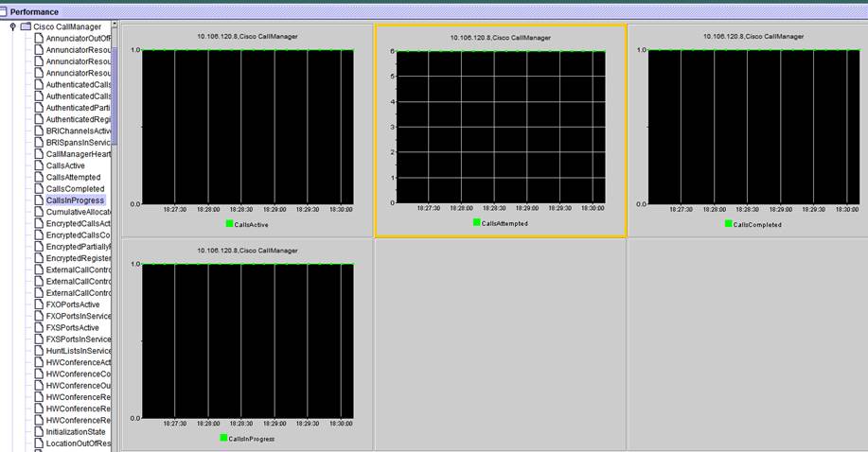
Task: Click the EncryptedRegister counter document icon
Action: tap(39, 258)
